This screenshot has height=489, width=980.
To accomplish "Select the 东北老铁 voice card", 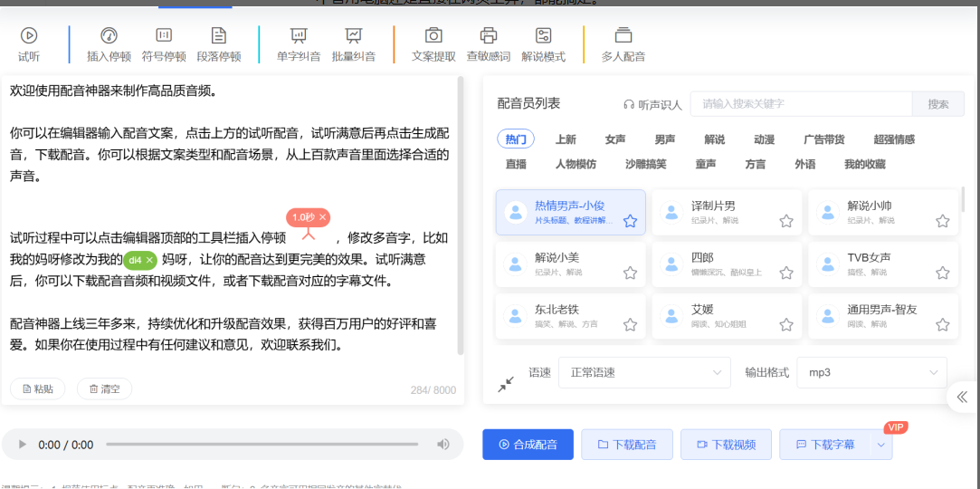I will (571, 316).
